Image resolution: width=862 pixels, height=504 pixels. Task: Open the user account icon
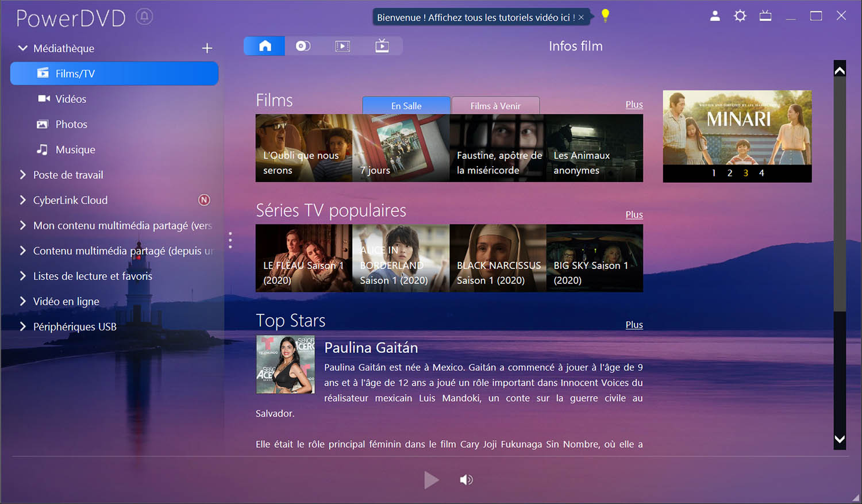pos(715,16)
